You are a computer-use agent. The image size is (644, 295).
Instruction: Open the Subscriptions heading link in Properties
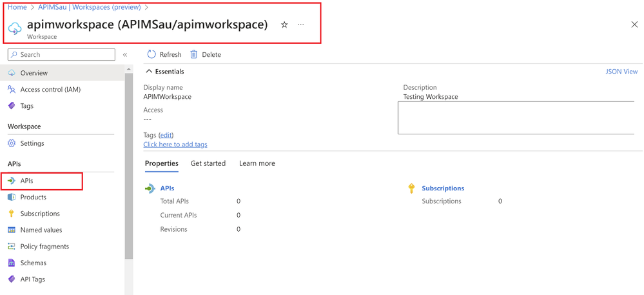click(x=443, y=188)
